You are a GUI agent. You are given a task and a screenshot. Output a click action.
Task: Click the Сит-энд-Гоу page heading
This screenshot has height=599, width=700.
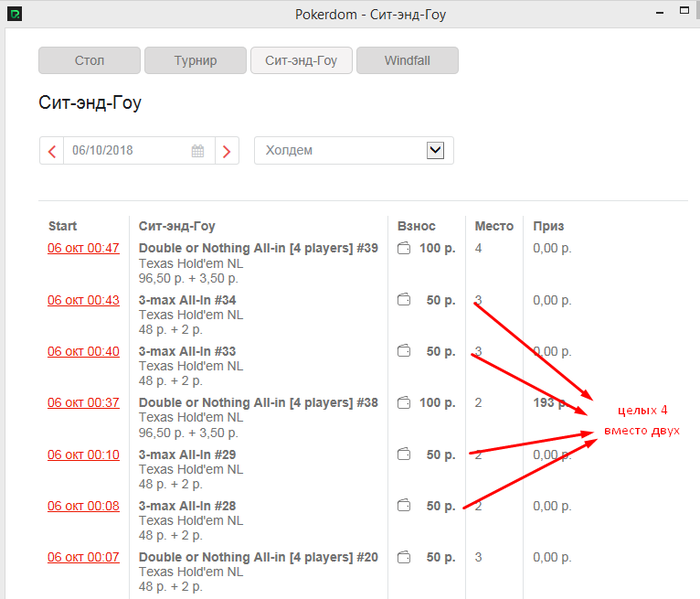pyautogui.click(x=90, y=103)
